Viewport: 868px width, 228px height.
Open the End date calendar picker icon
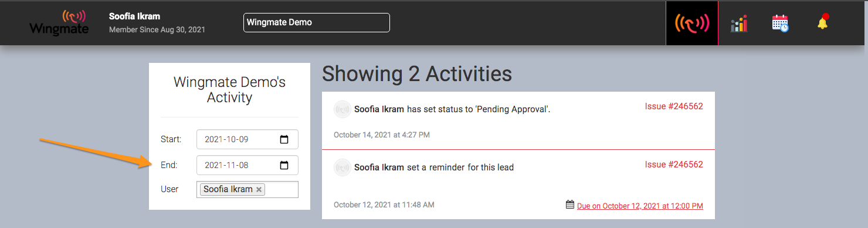[x=284, y=166]
